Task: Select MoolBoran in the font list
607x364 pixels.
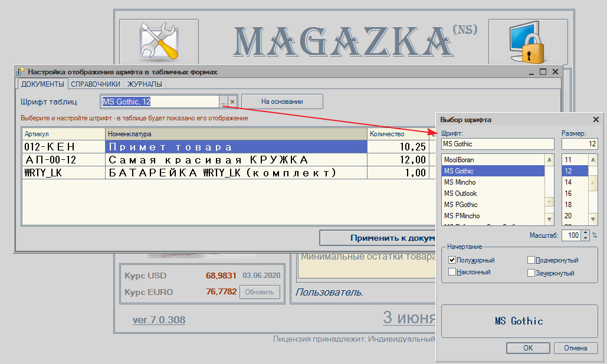Action: pyautogui.click(x=493, y=159)
